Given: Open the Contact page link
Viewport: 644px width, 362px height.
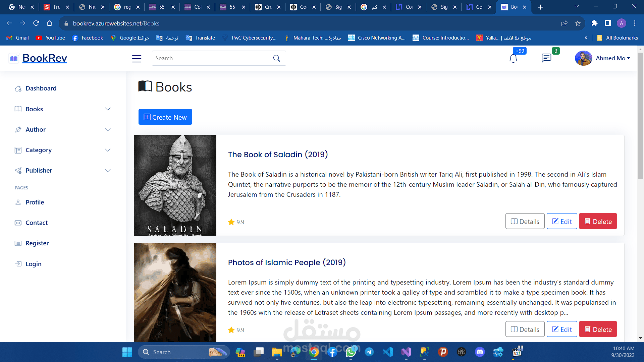Looking at the screenshot, I should click(37, 223).
